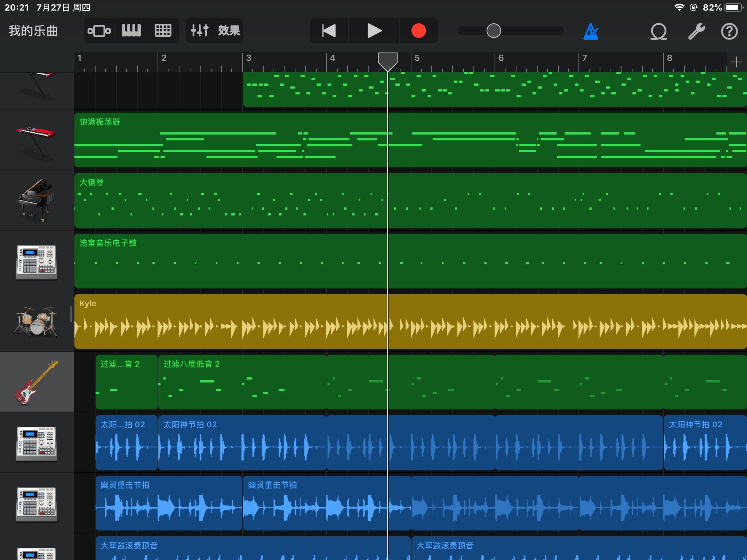Add song section with plus button

(x=736, y=62)
